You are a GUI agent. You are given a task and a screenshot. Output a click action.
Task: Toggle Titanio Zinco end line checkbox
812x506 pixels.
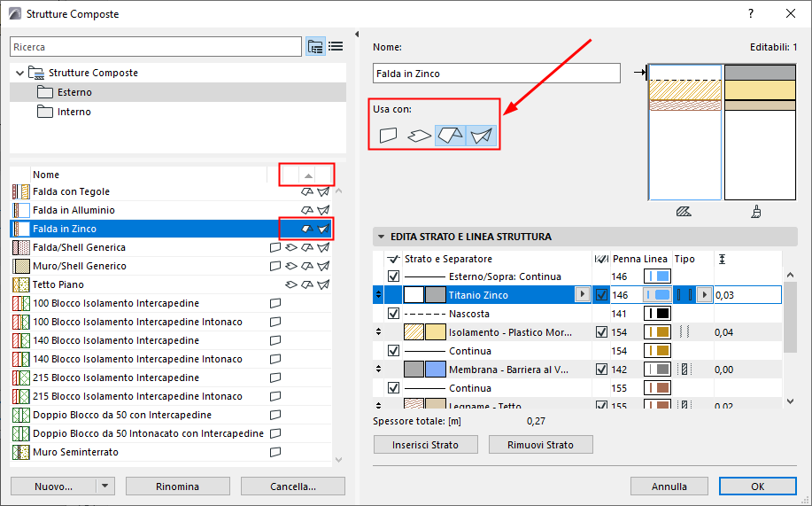(601, 295)
